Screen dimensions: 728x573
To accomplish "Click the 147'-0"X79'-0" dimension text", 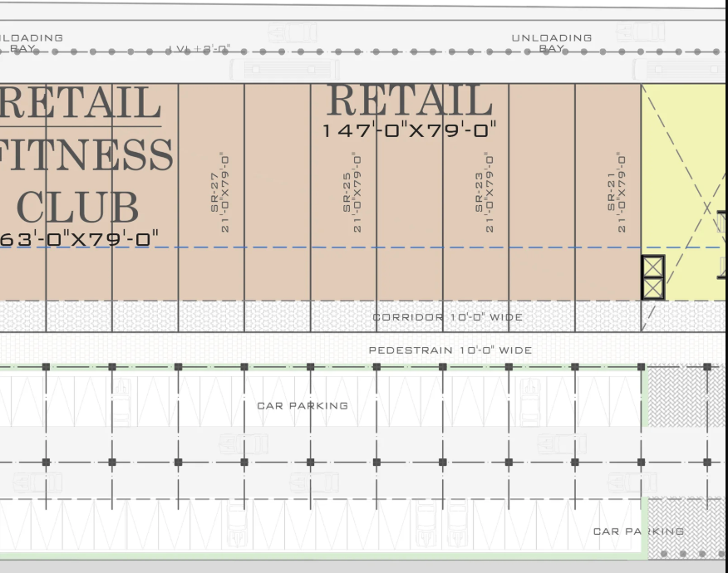I will pyautogui.click(x=410, y=130).
